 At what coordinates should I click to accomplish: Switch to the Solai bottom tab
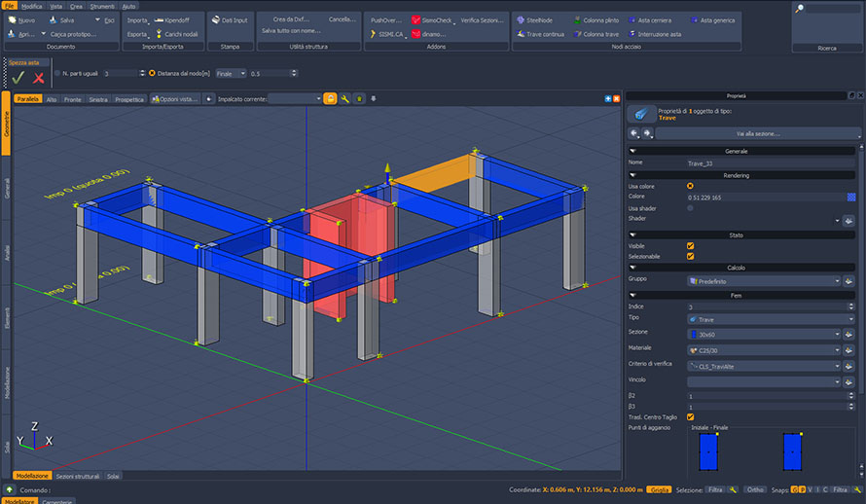pyautogui.click(x=113, y=476)
